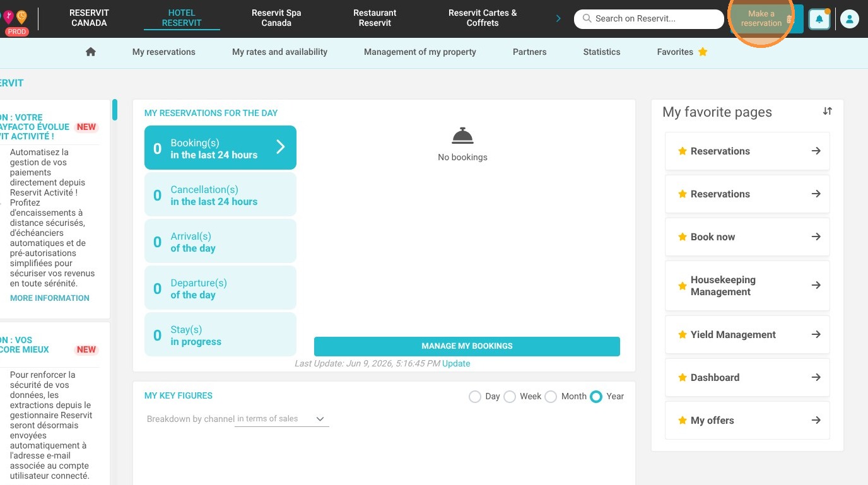
Task: Click the 'Breakdown by channel' label
Action: [x=191, y=419]
